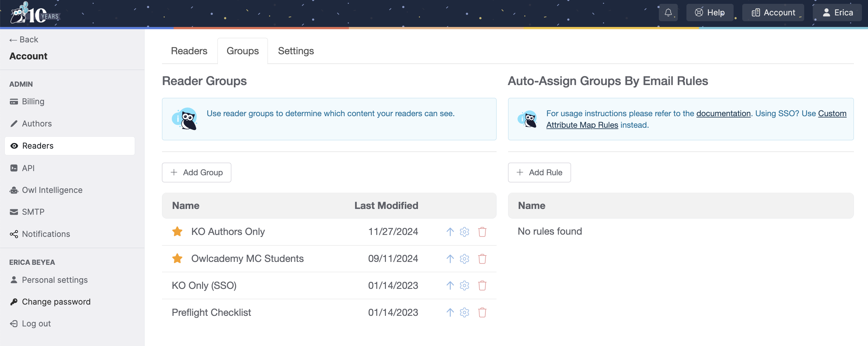Image resolution: width=868 pixels, height=346 pixels.
Task: Unstar the KO Authors Only group
Action: (x=177, y=231)
